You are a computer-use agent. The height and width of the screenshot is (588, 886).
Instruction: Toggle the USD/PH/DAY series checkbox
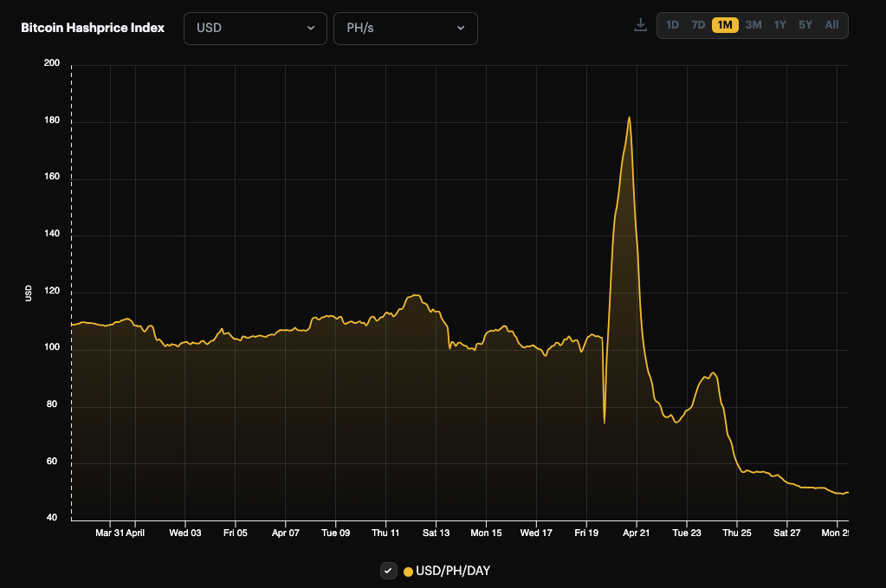[388, 571]
